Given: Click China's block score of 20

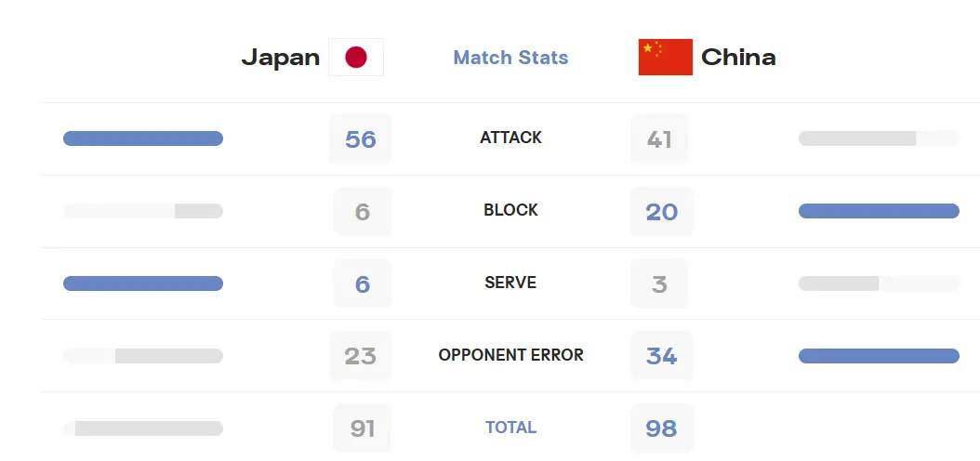Looking at the screenshot, I should click(x=662, y=211).
